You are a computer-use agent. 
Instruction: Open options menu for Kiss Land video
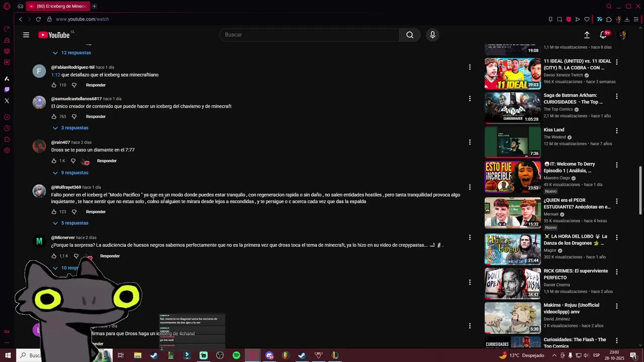[x=616, y=130]
